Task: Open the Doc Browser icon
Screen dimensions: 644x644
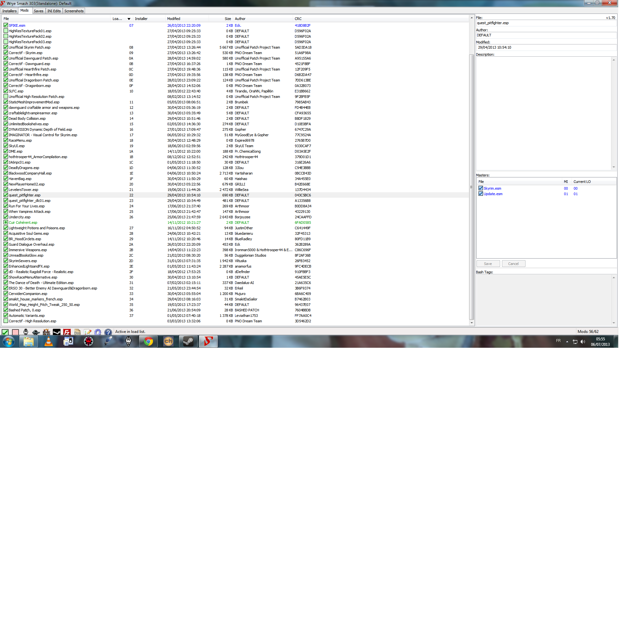Action: tap(77, 332)
